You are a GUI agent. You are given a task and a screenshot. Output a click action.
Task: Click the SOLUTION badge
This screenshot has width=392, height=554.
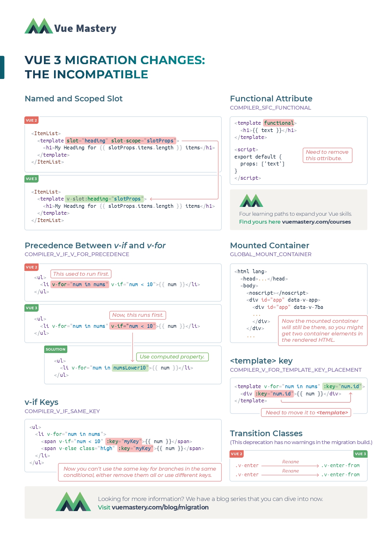[x=56, y=349]
